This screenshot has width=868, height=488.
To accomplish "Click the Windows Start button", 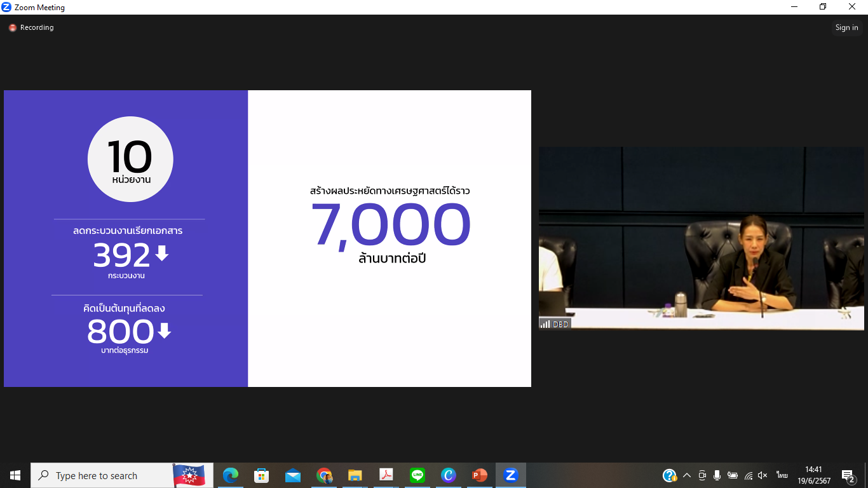I will pyautogui.click(x=15, y=475).
